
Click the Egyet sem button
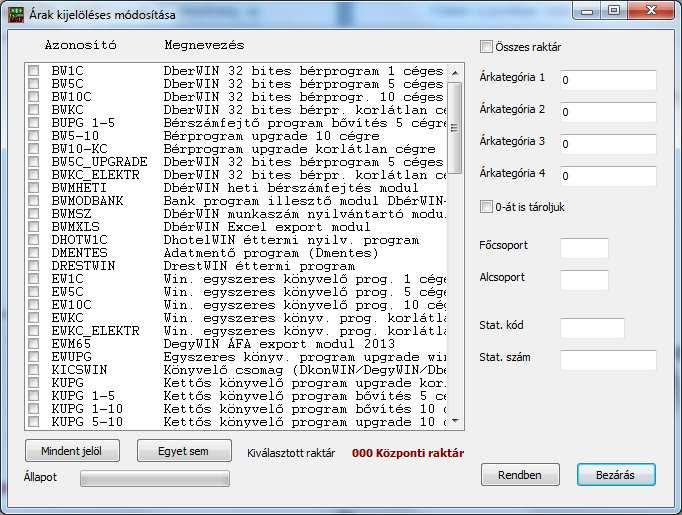tap(184, 451)
